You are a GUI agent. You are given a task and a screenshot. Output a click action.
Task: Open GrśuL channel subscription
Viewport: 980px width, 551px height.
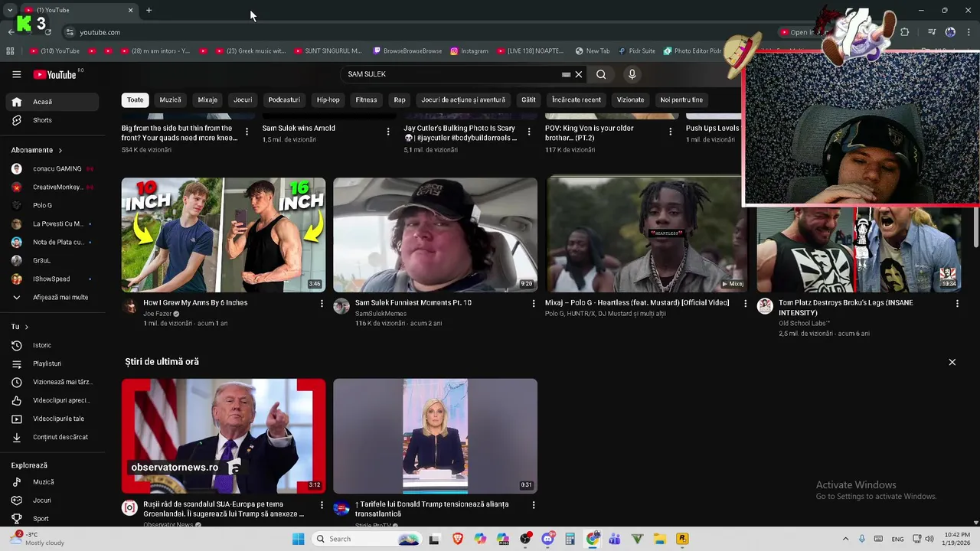(51, 260)
